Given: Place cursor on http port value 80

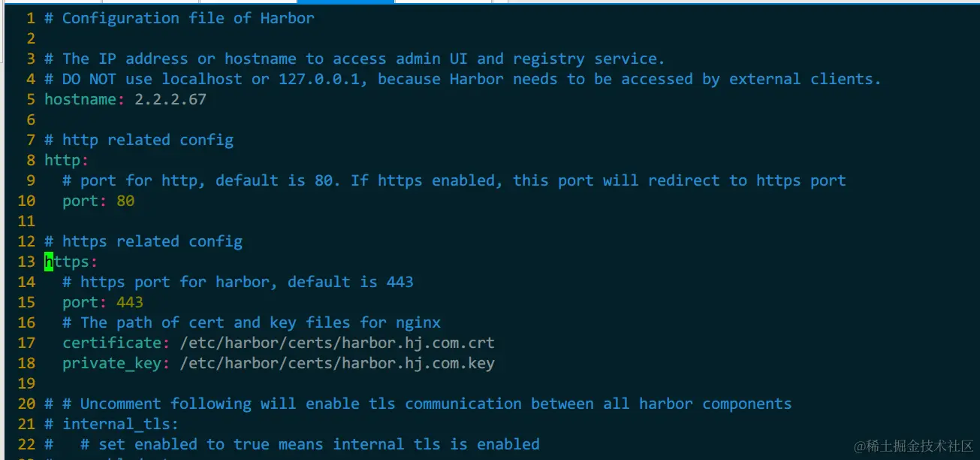Looking at the screenshot, I should 125,201.
